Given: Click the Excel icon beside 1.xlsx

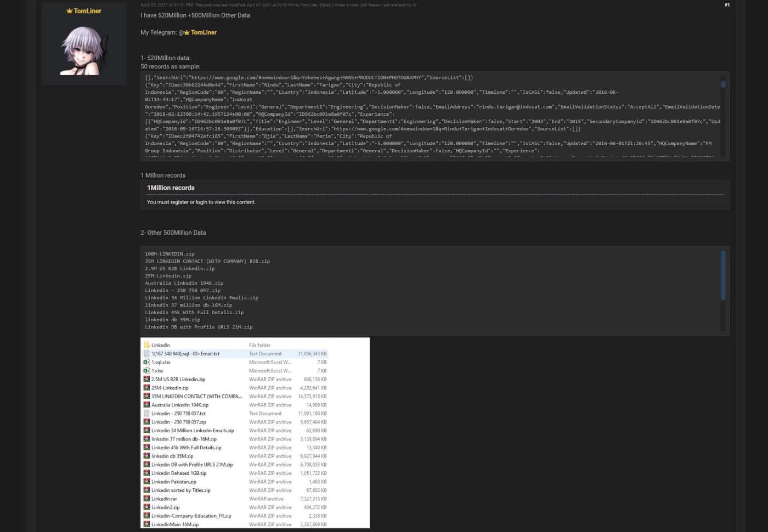Looking at the screenshot, I should (x=146, y=371).
